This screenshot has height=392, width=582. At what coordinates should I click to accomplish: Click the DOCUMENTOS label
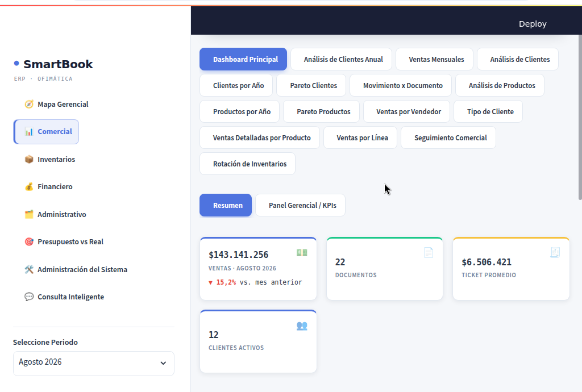click(x=356, y=275)
